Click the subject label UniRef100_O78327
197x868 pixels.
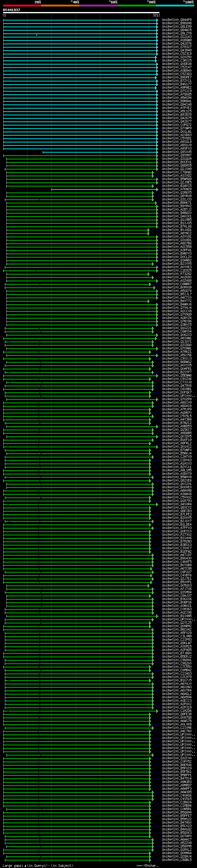[x=177, y=47]
